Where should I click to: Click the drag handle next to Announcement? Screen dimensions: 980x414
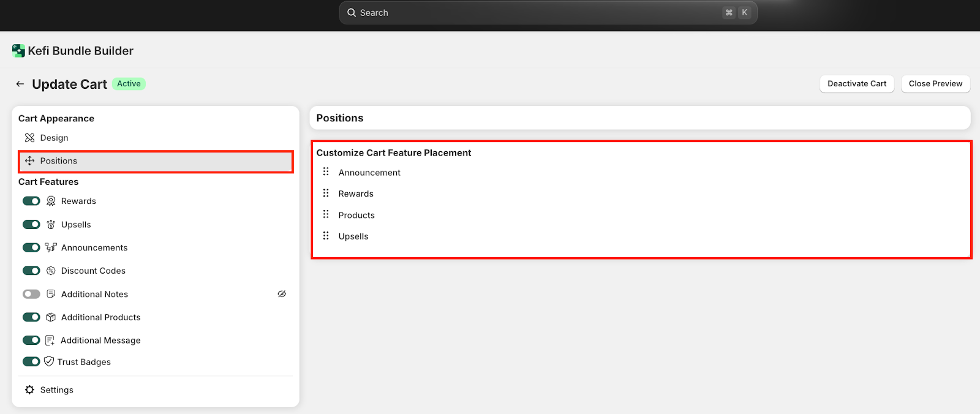click(326, 172)
